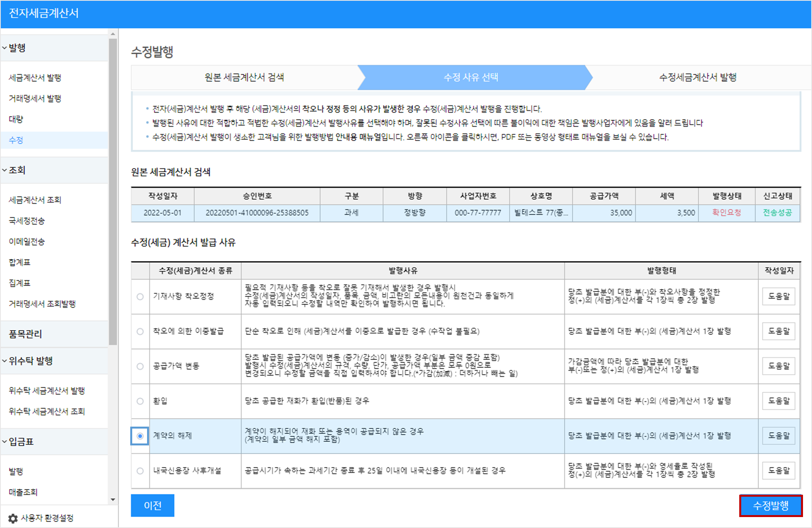The height and width of the screenshot is (528, 812).
Task: Collapse the 입금표 sidebar section
Action: 5,442
